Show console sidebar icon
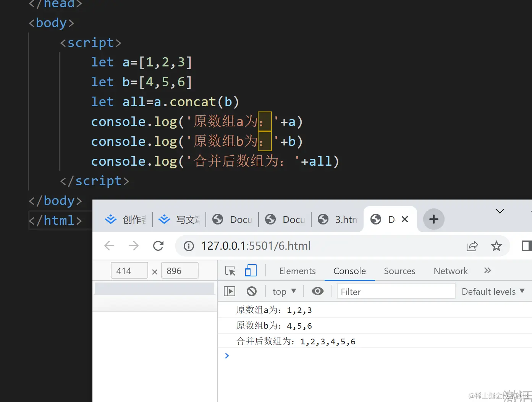Screen dimensions: 532x402 pos(229,291)
